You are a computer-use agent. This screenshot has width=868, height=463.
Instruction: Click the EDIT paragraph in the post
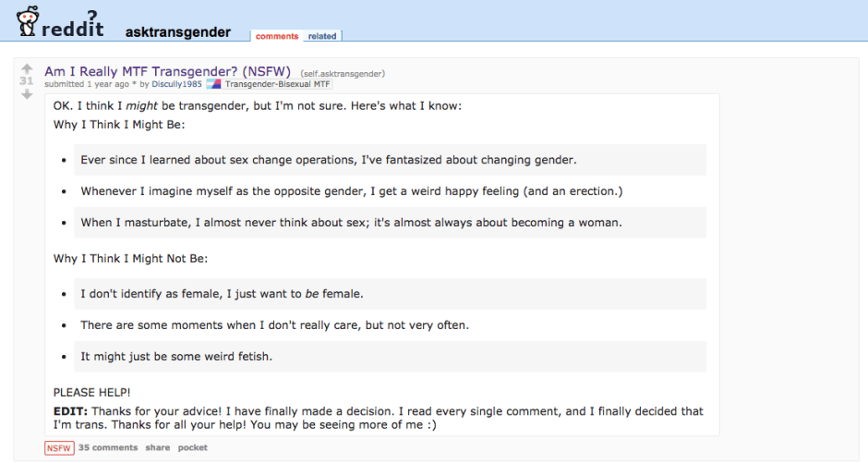[378, 418]
